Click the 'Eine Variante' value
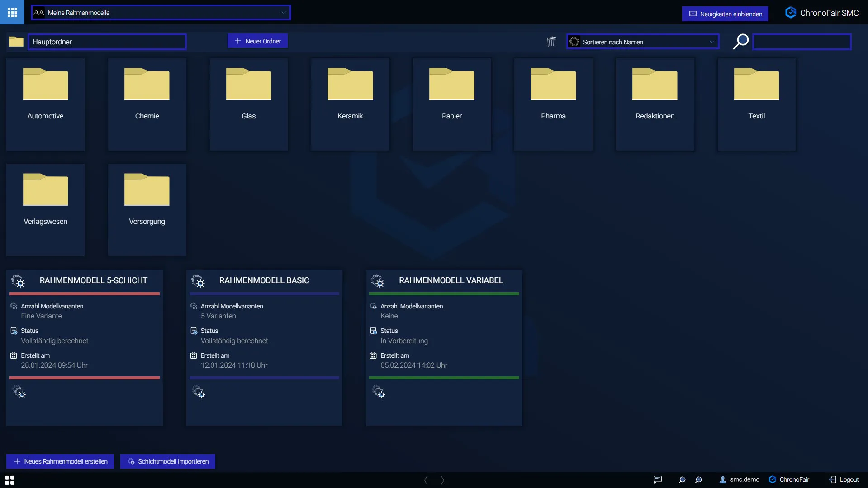Screen dimensions: 868x488 41,316
